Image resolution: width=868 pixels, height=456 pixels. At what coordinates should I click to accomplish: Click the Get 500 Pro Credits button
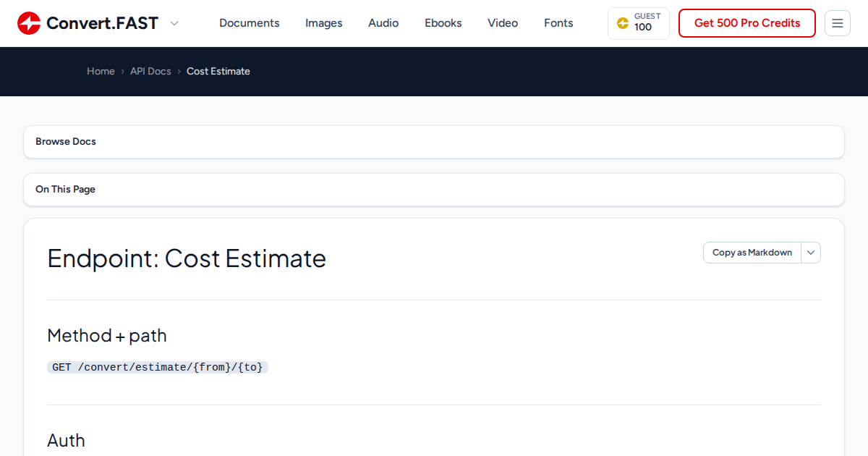click(x=747, y=23)
